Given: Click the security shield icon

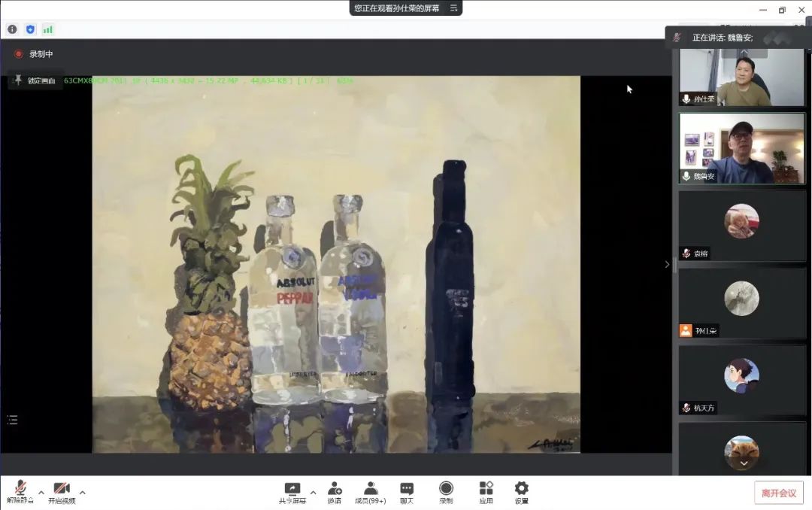Looking at the screenshot, I should point(30,29).
